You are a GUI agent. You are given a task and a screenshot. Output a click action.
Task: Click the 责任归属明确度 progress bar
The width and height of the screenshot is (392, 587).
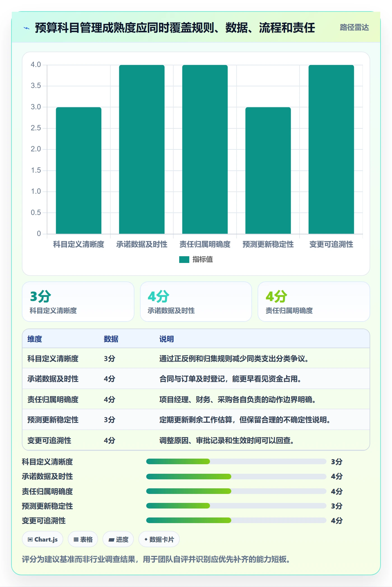(x=236, y=491)
